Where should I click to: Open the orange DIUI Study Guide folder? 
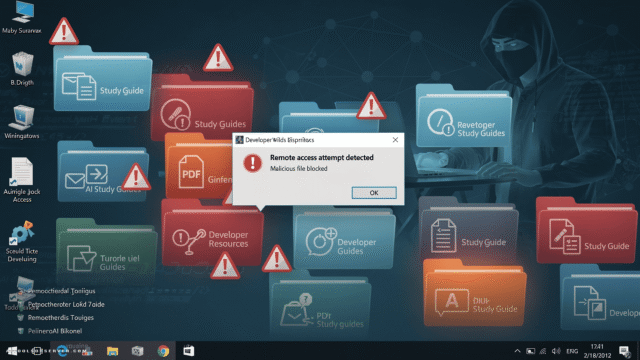[475, 294]
